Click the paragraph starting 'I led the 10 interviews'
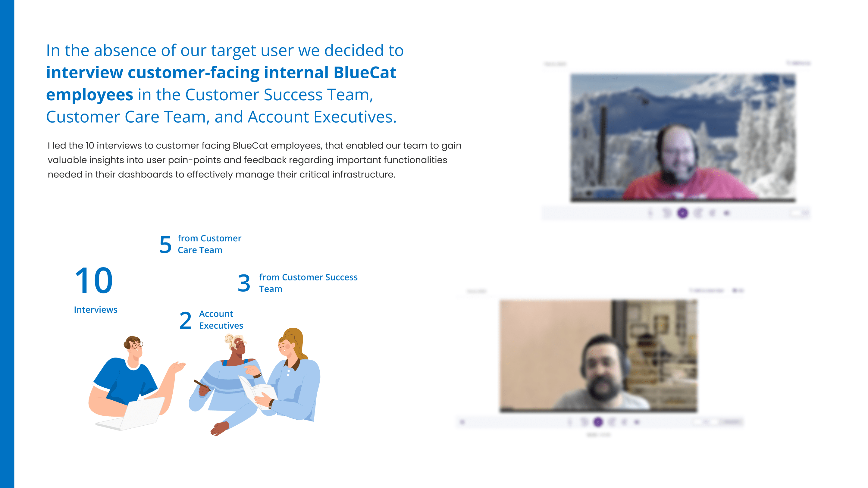This screenshot has width=868, height=488. click(254, 160)
